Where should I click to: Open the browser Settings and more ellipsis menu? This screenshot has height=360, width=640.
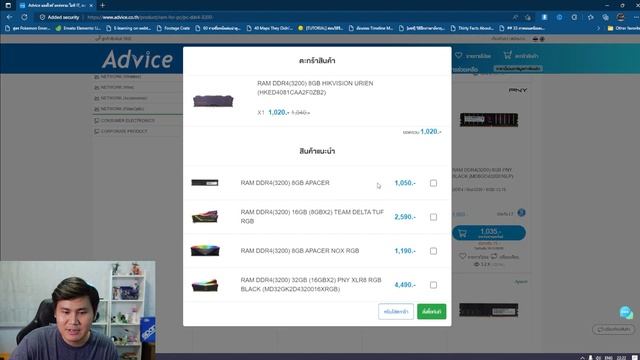pos(636,17)
